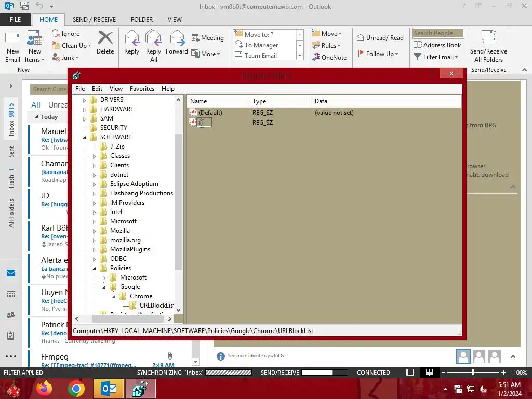Open the Outlook Save/Send quick access icon
This screenshot has height=399, width=532.
click(x=24, y=6)
